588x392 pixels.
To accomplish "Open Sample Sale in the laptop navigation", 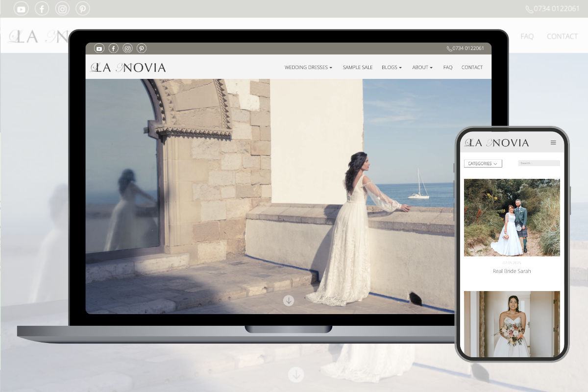I will pyautogui.click(x=358, y=68).
